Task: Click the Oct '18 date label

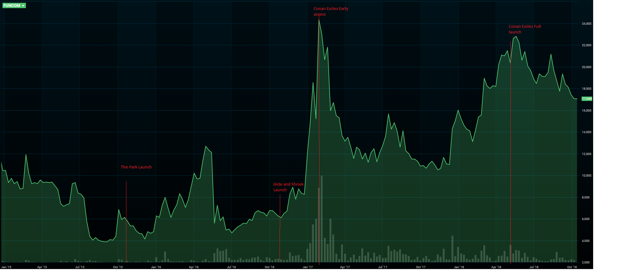Action: click(572, 267)
